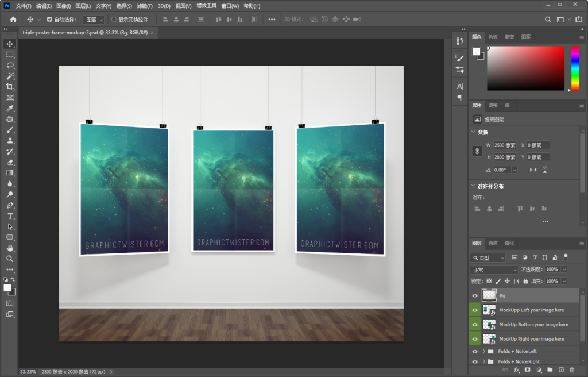Flip horizontally in the transform properties

pos(533,170)
